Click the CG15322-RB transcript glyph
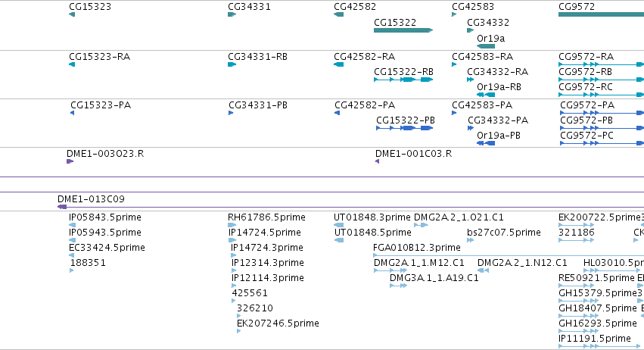The image size is (644, 350). [403, 80]
